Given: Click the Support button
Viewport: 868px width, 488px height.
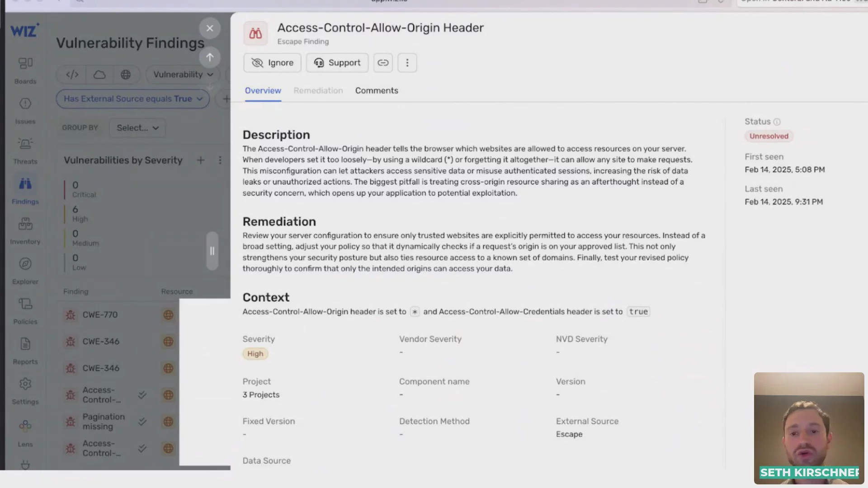Looking at the screenshot, I should click(x=337, y=63).
